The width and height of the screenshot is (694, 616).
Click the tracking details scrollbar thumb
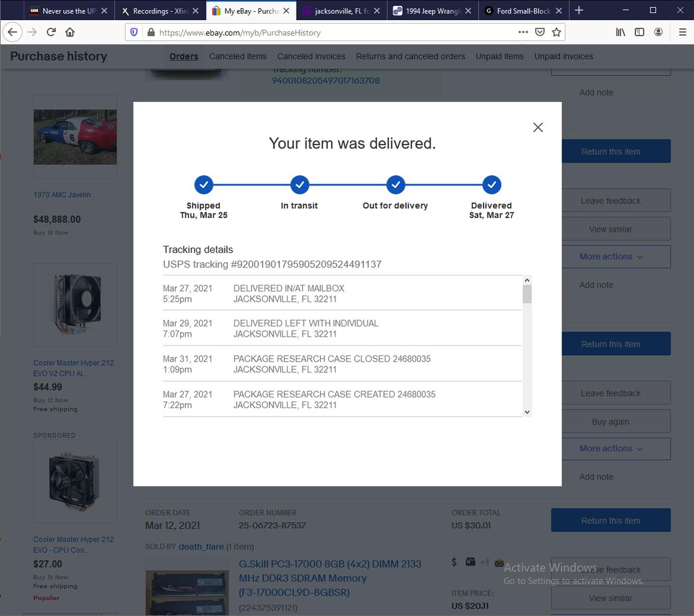(x=527, y=294)
